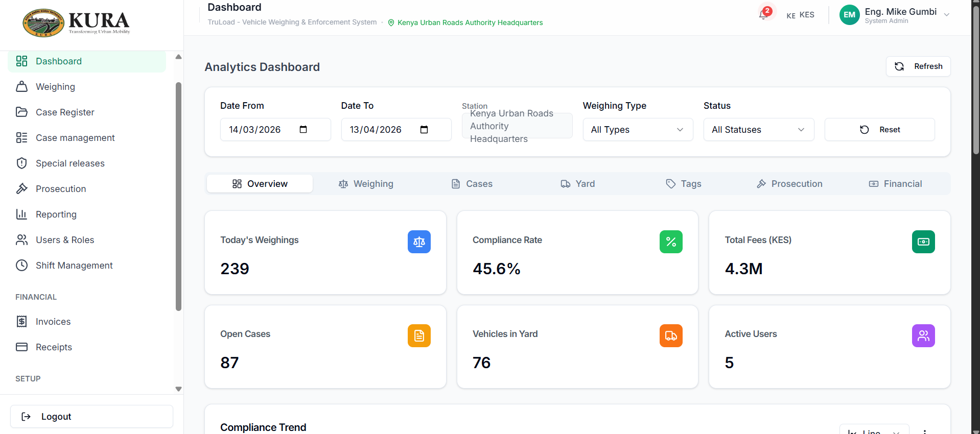The height and width of the screenshot is (434, 980).
Task: Click the Invoices receipt icon
Action: coord(21,322)
